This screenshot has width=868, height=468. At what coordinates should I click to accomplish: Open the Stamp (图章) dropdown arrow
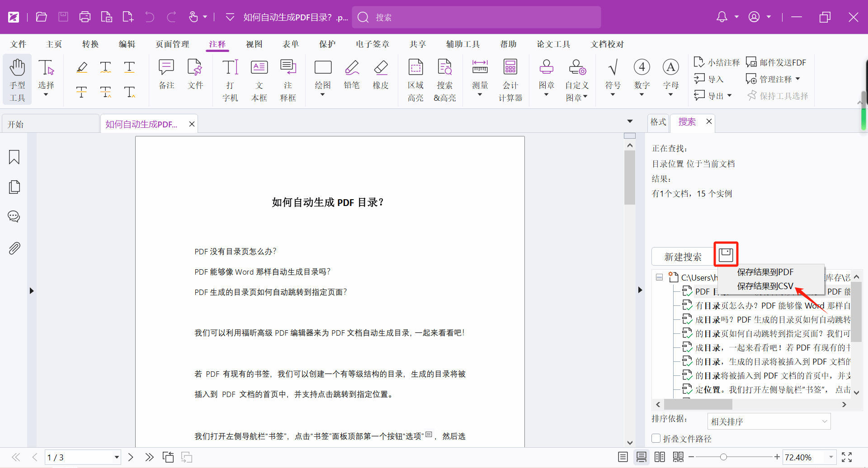[x=546, y=95]
